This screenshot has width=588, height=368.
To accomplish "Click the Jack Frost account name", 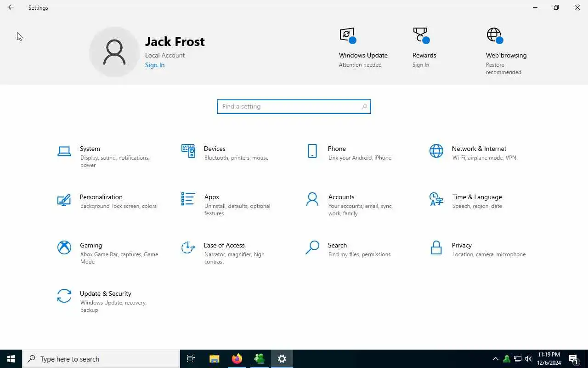I will (x=175, y=41).
